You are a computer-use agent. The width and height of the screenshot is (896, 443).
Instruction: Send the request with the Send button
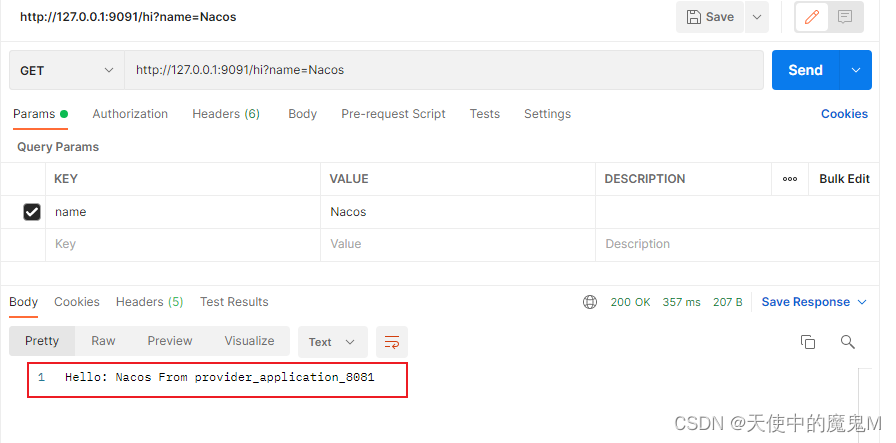(805, 70)
